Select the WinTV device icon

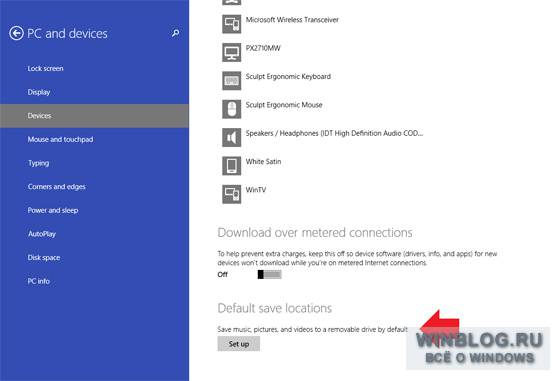(x=231, y=194)
